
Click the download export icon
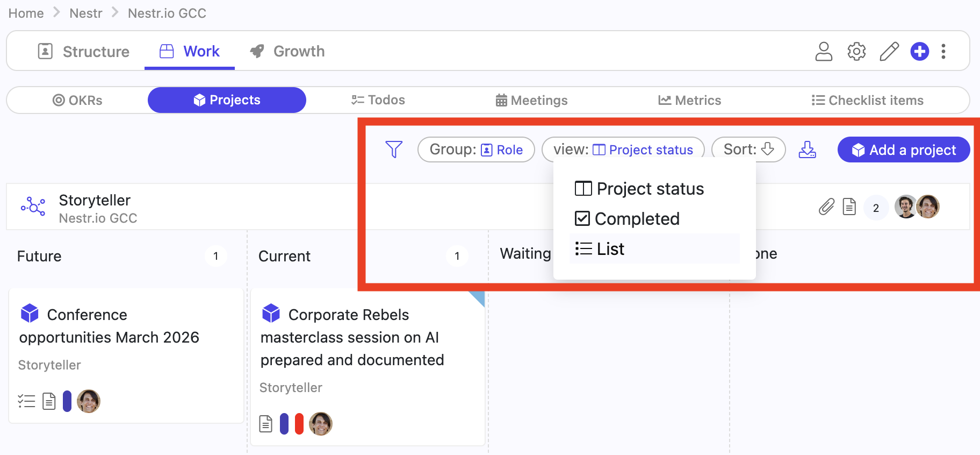point(807,150)
